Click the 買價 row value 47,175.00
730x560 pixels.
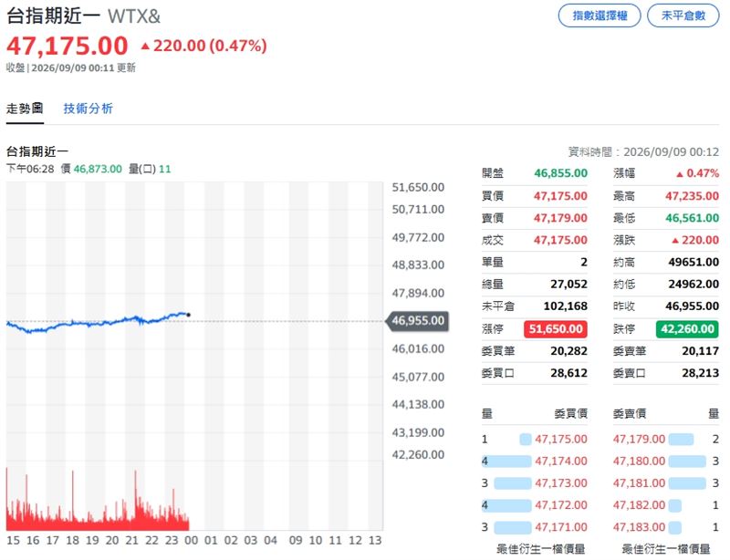point(560,196)
